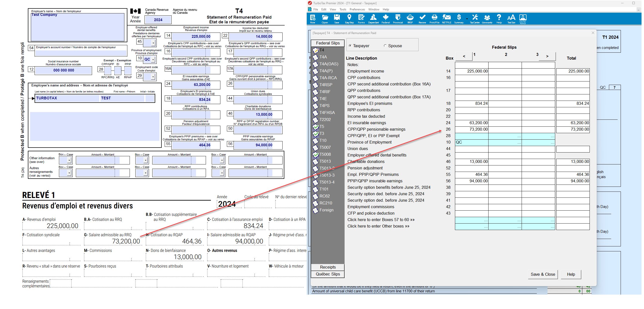
Task: Go to the Provincial toolbar icon
Action: tap(398, 19)
